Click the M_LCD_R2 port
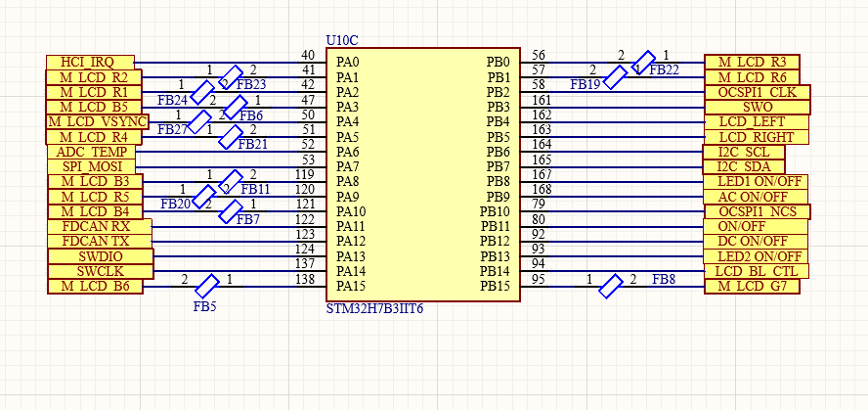The image size is (868, 410). click(x=94, y=77)
